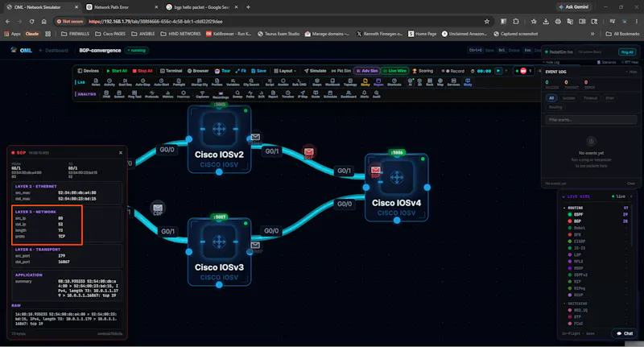Open the Chat button
The height and width of the screenshot is (347, 644).
click(x=625, y=333)
